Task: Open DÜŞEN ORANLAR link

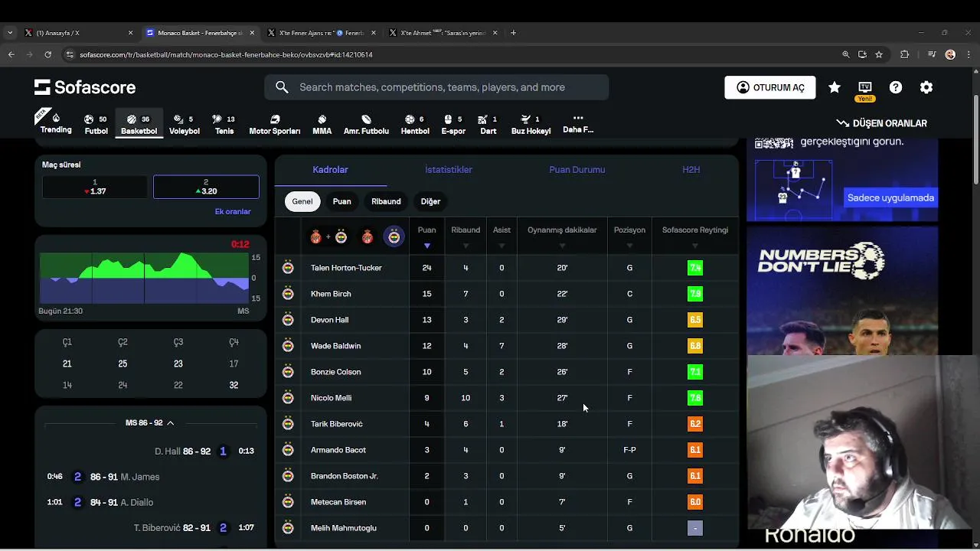Action: [881, 123]
